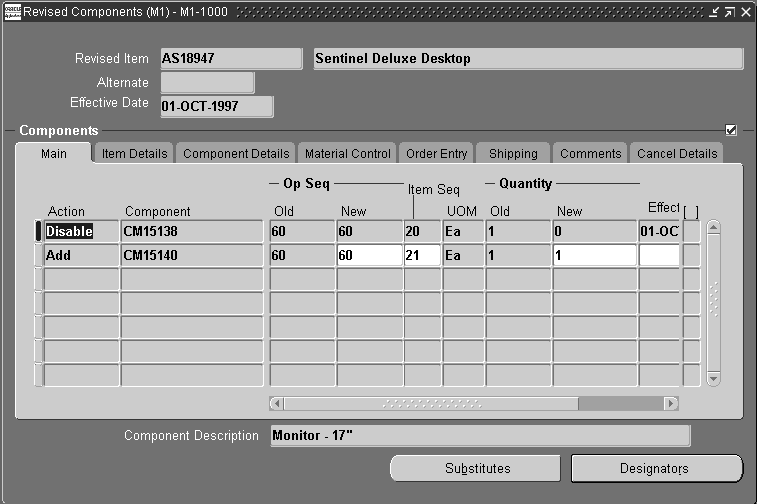Click the empty Alternate field
Viewport: 757px width, 504px height.
[x=207, y=82]
